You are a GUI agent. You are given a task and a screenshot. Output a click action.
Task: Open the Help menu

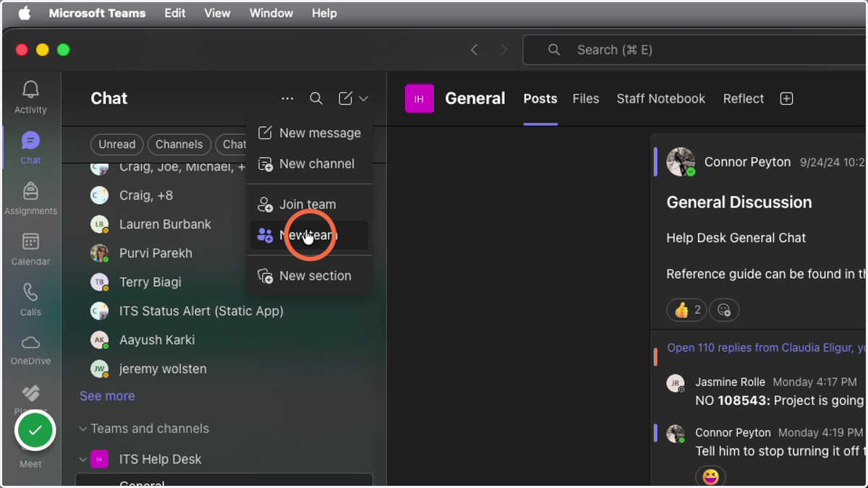coord(324,13)
